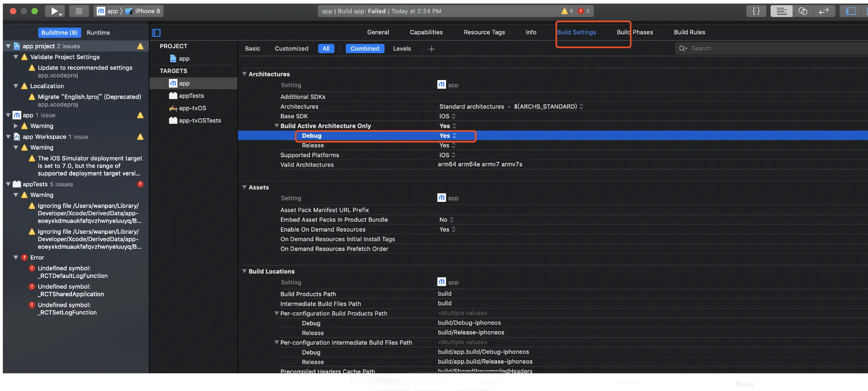The width and height of the screenshot is (868, 391).
Task: Expand the Warning item under app
Action: tap(16, 126)
